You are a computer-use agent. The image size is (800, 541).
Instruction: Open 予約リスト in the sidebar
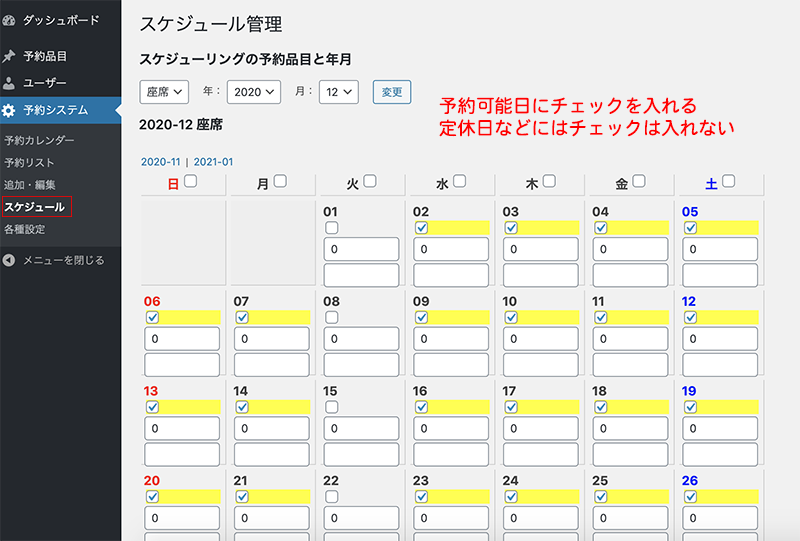29,163
